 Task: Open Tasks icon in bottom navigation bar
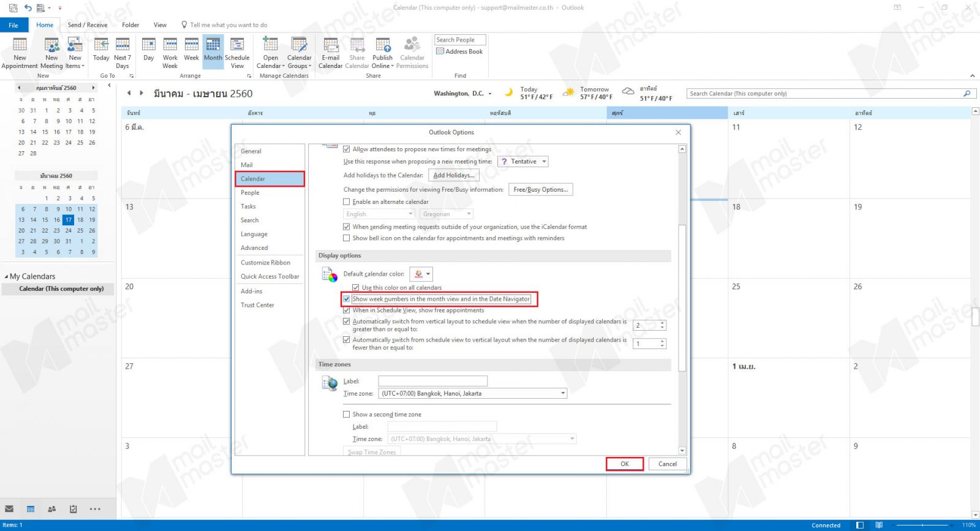(x=73, y=509)
